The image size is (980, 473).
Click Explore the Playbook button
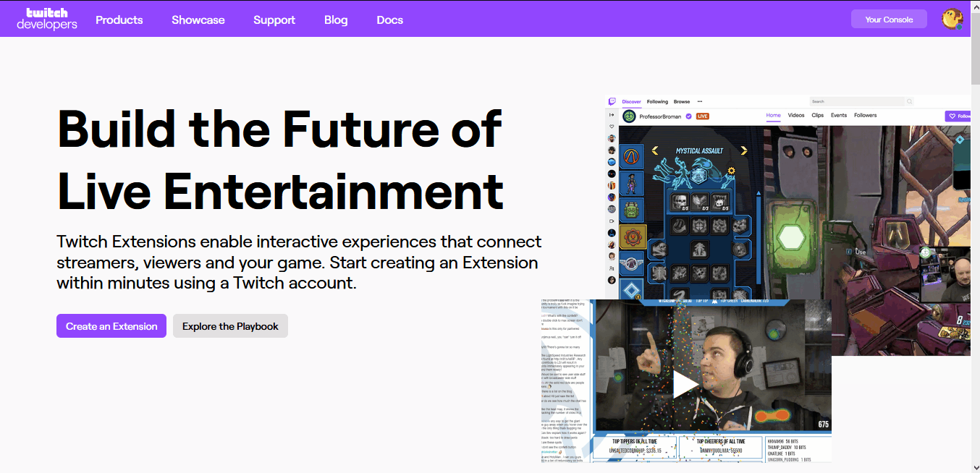click(x=230, y=326)
